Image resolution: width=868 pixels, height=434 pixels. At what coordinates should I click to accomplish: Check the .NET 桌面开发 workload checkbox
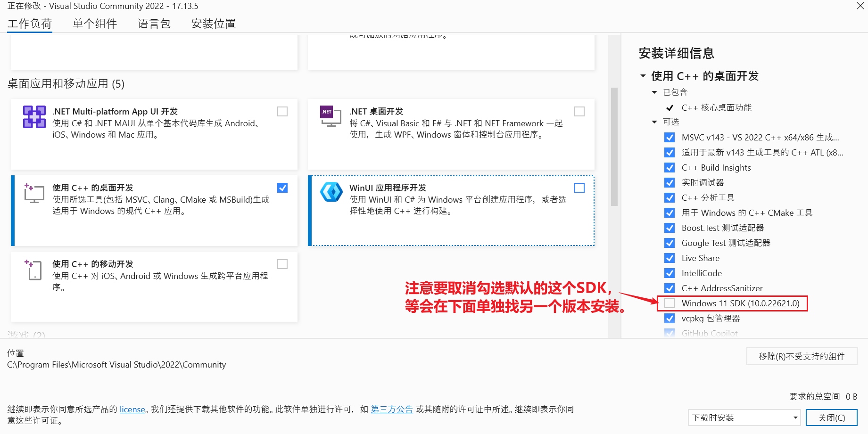579,112
